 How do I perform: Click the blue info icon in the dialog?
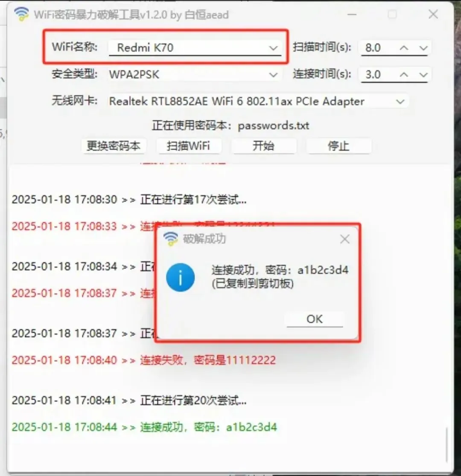180,277
